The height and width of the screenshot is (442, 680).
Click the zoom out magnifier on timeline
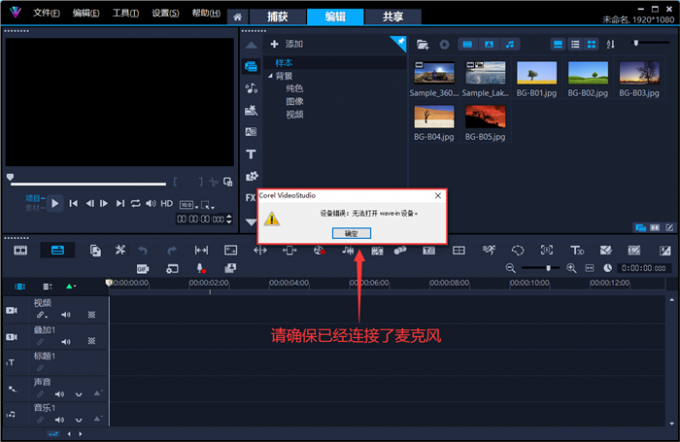click(510, 268)
